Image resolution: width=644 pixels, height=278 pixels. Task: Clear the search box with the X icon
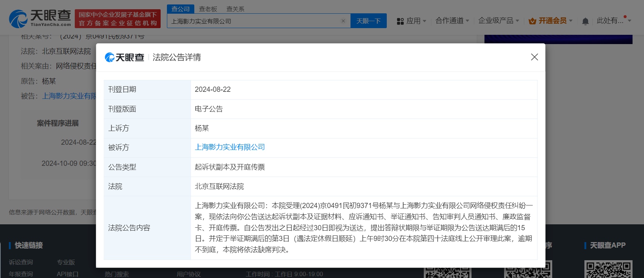(343, 21)
